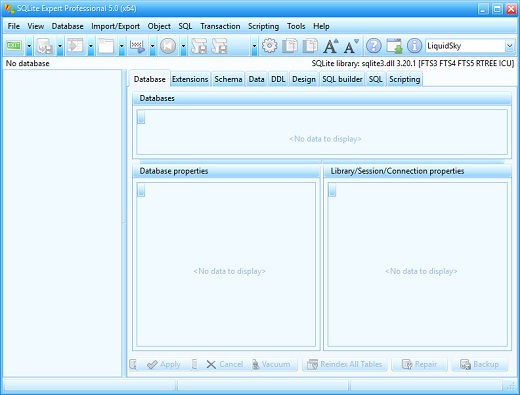The image size is (520, 395).
Task: Expand the arrow next to round rewind icon
Action: coord(183,46)
